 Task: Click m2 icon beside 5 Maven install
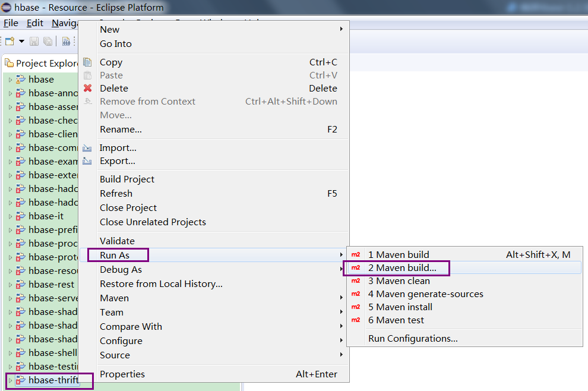(x=356, y=307)
